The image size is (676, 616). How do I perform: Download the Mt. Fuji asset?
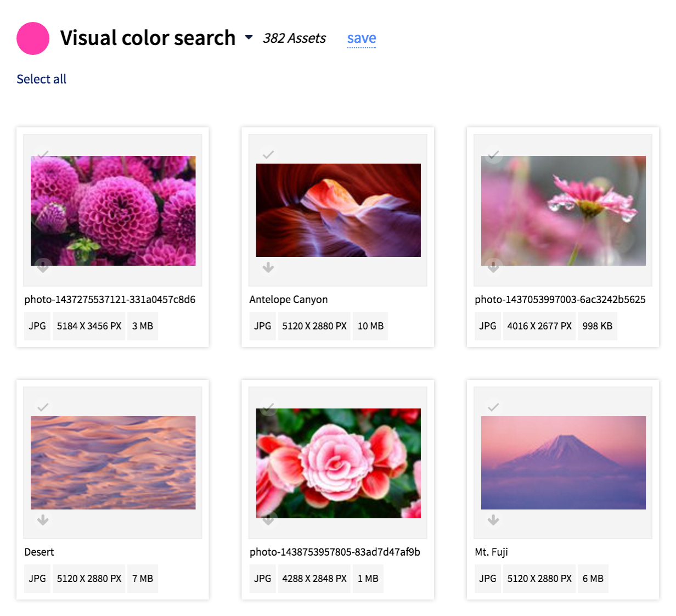pyautogui.click(x=493, y=520)
